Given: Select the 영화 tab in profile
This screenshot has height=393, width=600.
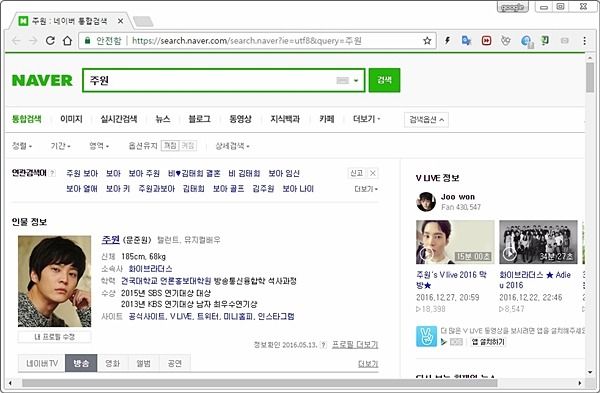Looking at the screenshot, I should tap(112, 363).
